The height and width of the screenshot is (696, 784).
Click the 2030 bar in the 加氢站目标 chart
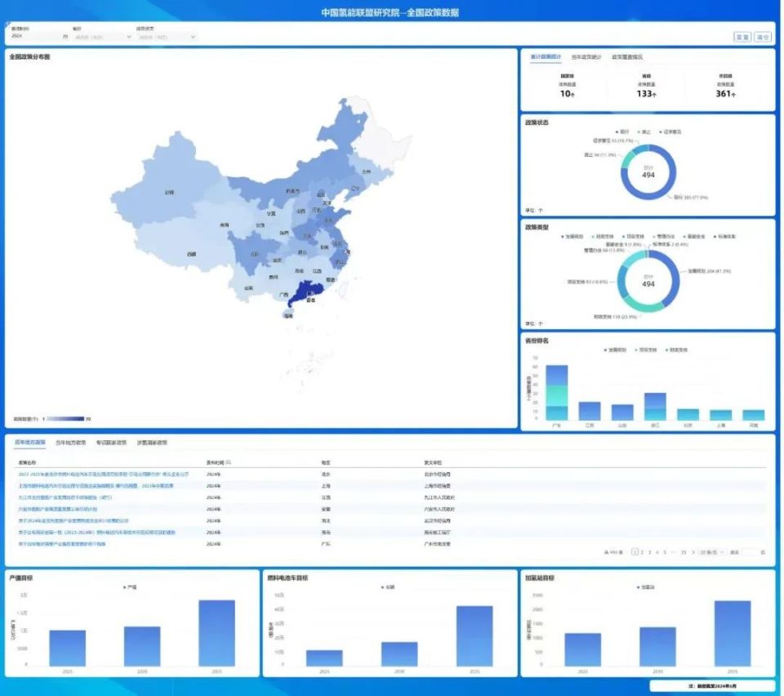tap(657, 646)
